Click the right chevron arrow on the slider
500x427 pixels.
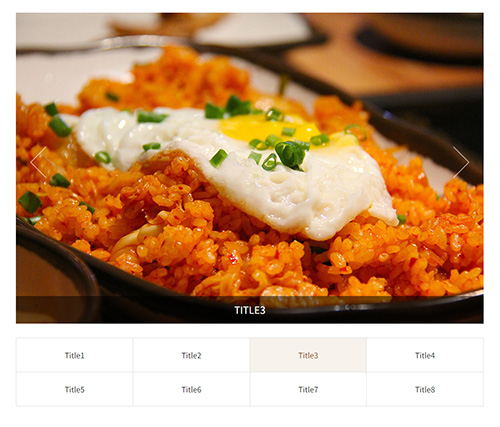461,162
